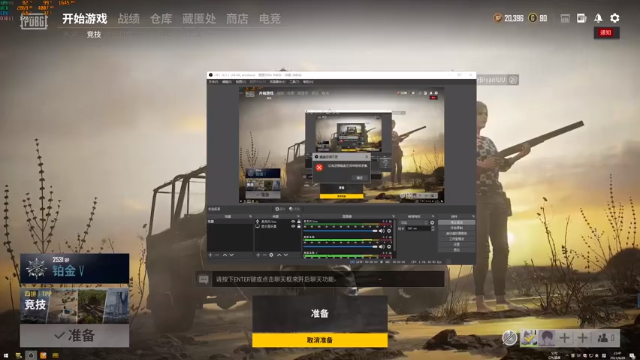Add a scene in OBS scenes panel
Viewport: 640px width, 360px height.
coord(210,255)
